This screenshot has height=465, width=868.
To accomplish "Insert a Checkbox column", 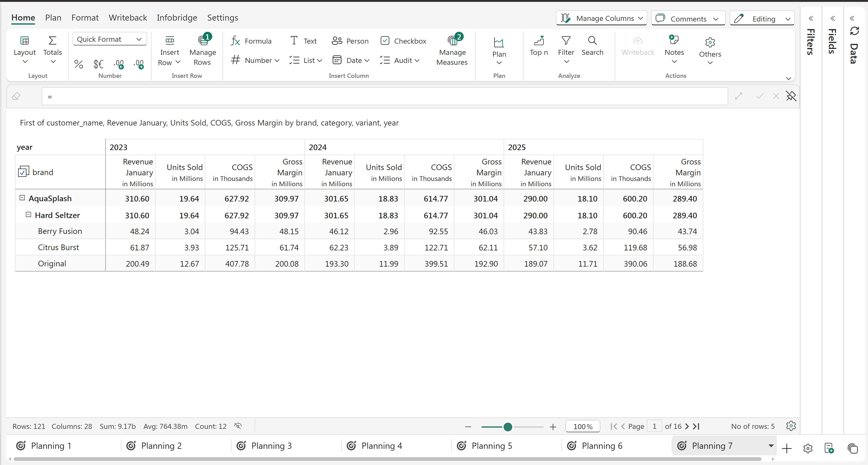I will click(x=403, y=41).
